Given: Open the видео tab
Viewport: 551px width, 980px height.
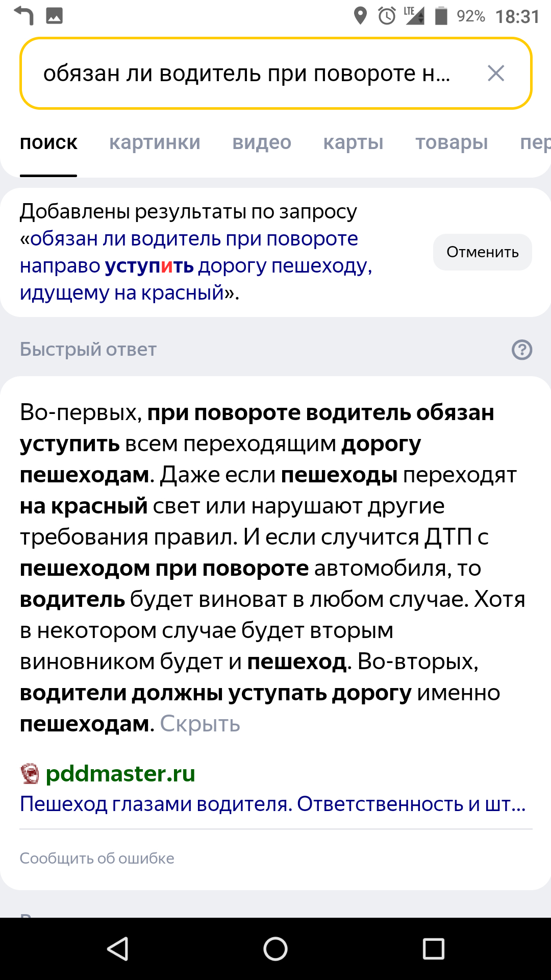Looking at the screenshot, I should coord(262,142).
